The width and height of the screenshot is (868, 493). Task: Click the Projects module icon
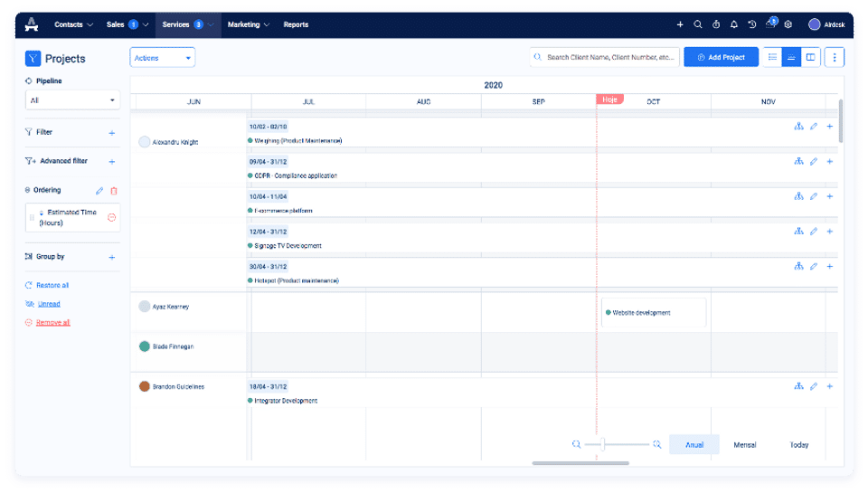33,58
